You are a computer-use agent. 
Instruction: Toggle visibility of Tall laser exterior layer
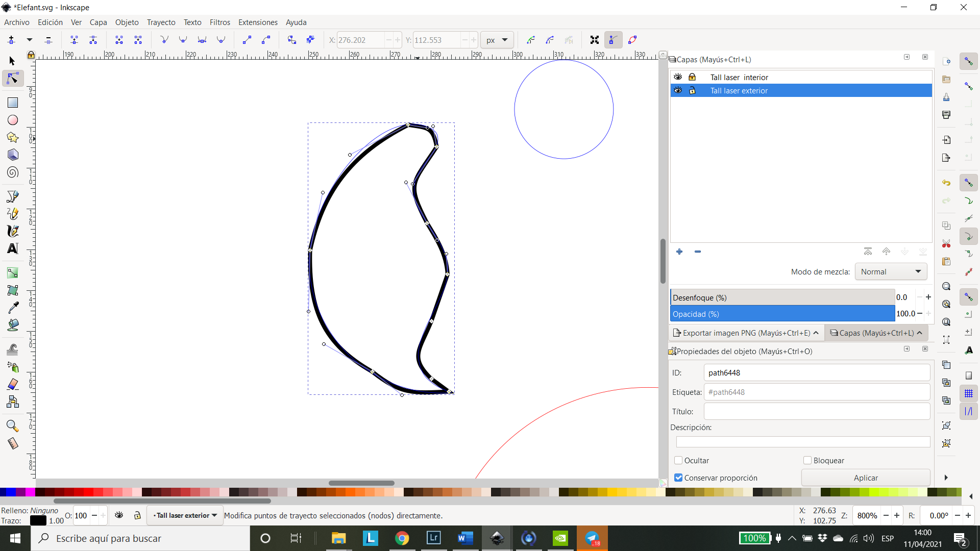(x=678, y=90)
